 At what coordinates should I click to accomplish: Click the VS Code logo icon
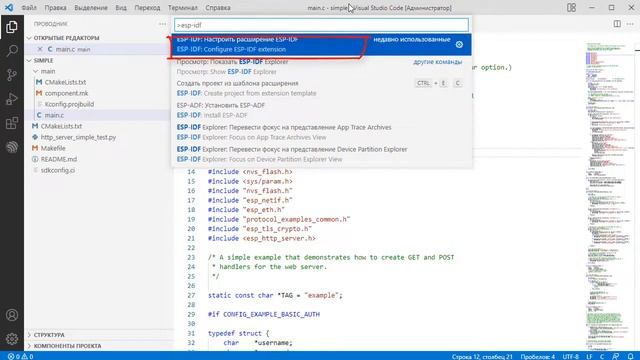pos(9,7)
